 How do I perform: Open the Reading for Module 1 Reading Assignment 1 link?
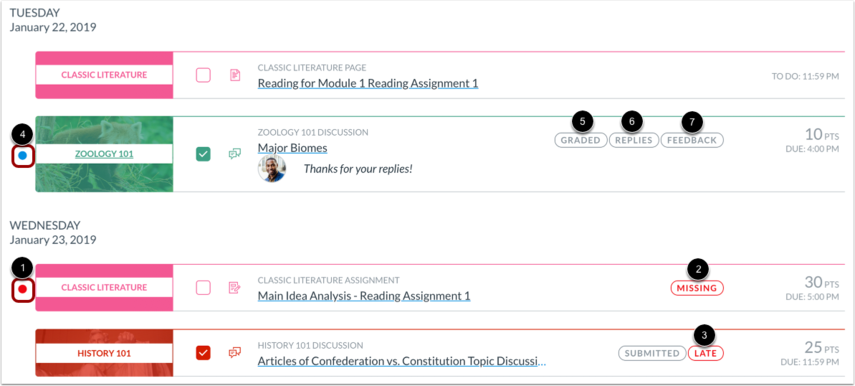click(x=368, y=83)
